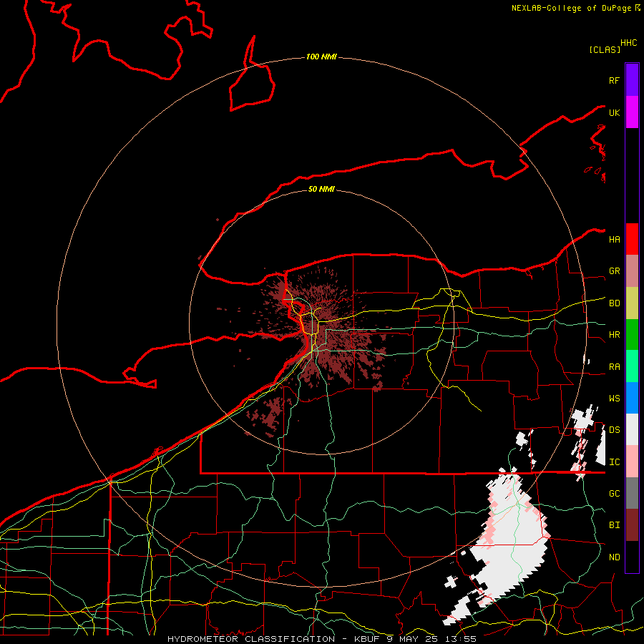Screen dimensions: 644x644
Task: Click the GR legend label
Action: [614, 271]
